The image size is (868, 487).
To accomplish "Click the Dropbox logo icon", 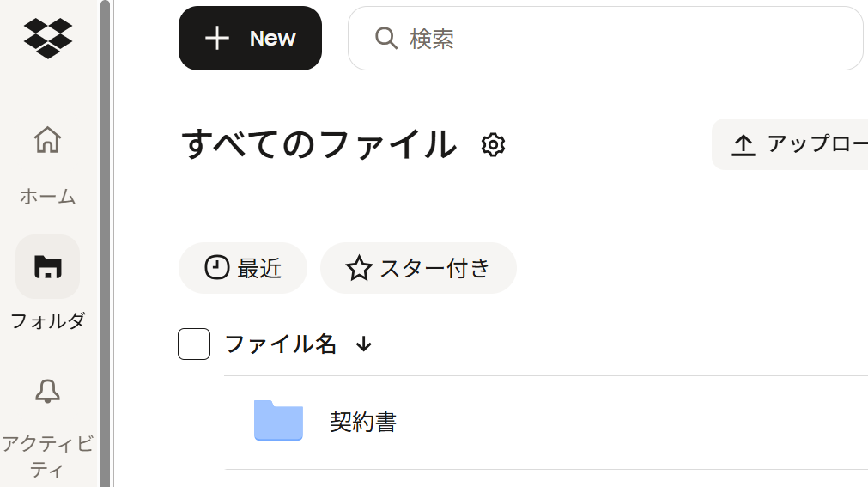I will [48, 38].
